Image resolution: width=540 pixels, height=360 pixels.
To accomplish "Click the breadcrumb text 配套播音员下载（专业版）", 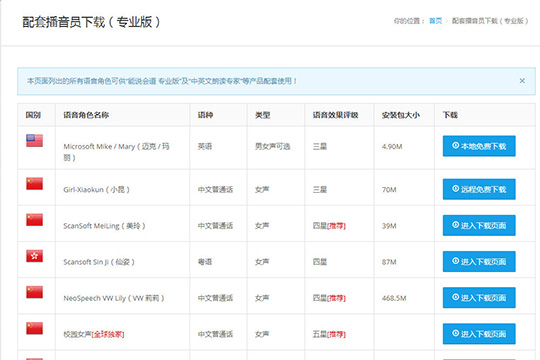I will tap(490, 21).
